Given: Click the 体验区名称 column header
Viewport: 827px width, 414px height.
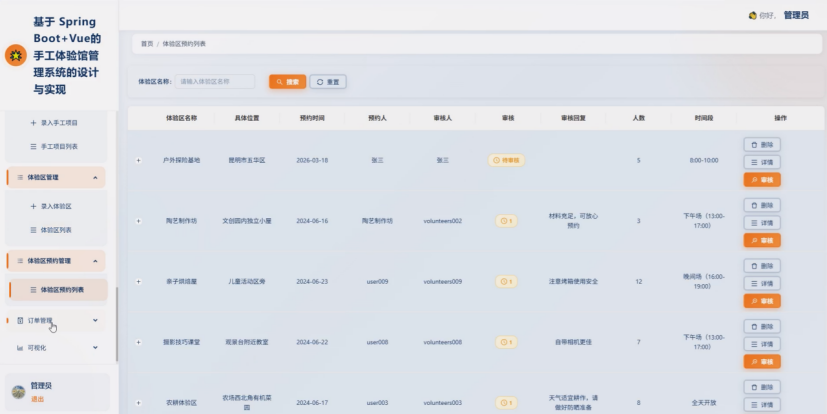Looking at the screenshot, I should click(181, 118).
